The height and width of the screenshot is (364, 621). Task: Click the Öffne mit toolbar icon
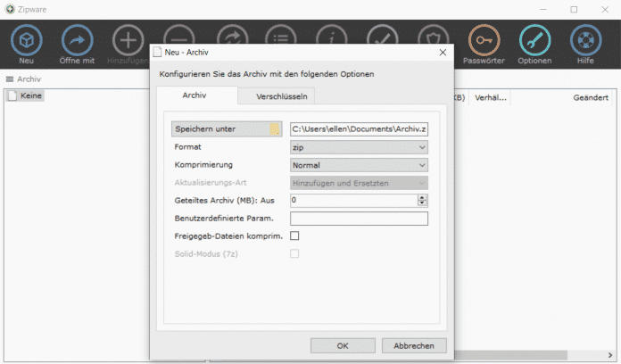pyautogui.click(x=77, y=40)
